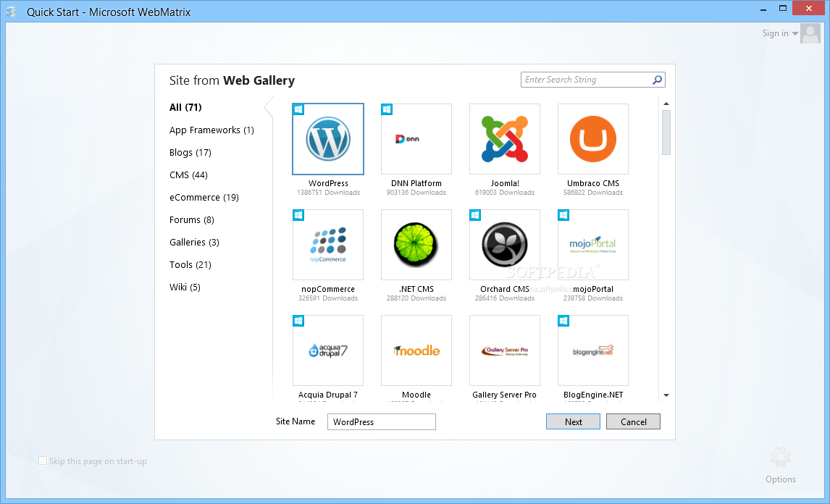Filter by App Frameworks (1)

(211, 130)
